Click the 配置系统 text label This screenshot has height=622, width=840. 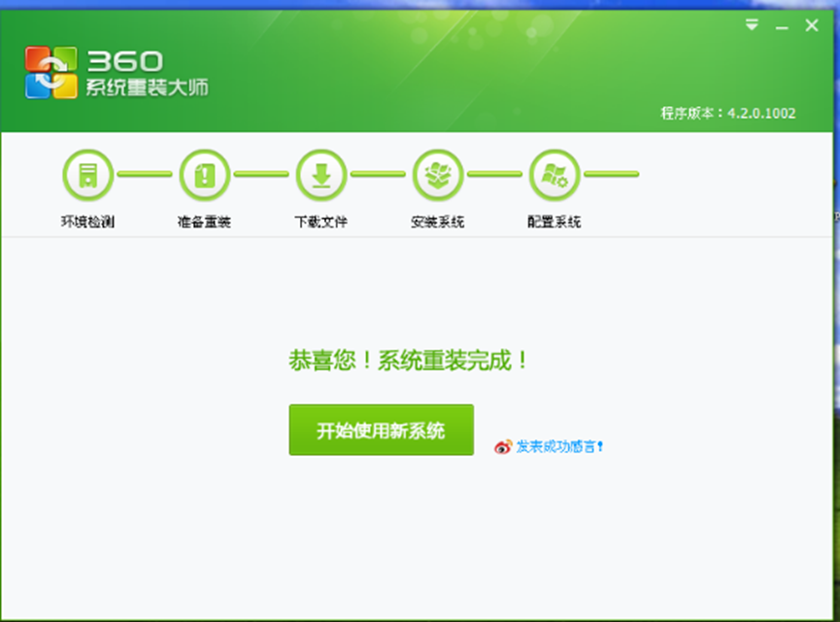[554, 222]
